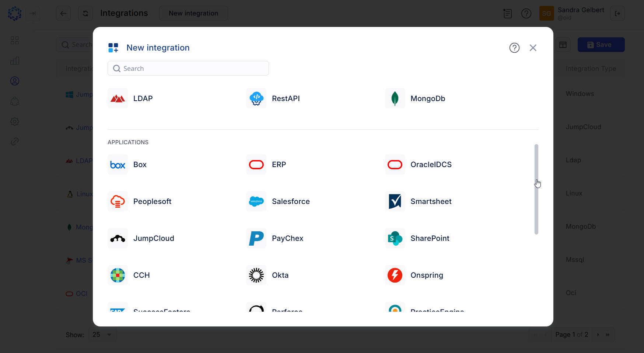The width and height of the screenshot is (644, 353).
Task: Open the settings gear in the left sidebar
Action: (15, 121)
